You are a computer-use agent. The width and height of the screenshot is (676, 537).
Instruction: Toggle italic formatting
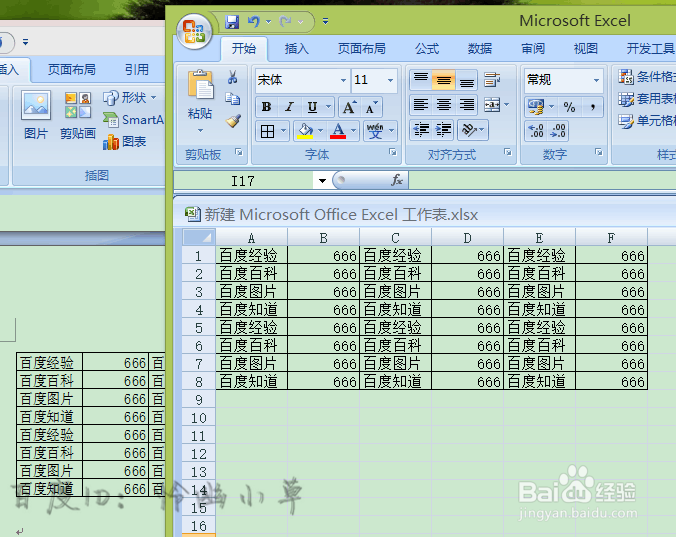pyautogui.click(x=289, y=107)
